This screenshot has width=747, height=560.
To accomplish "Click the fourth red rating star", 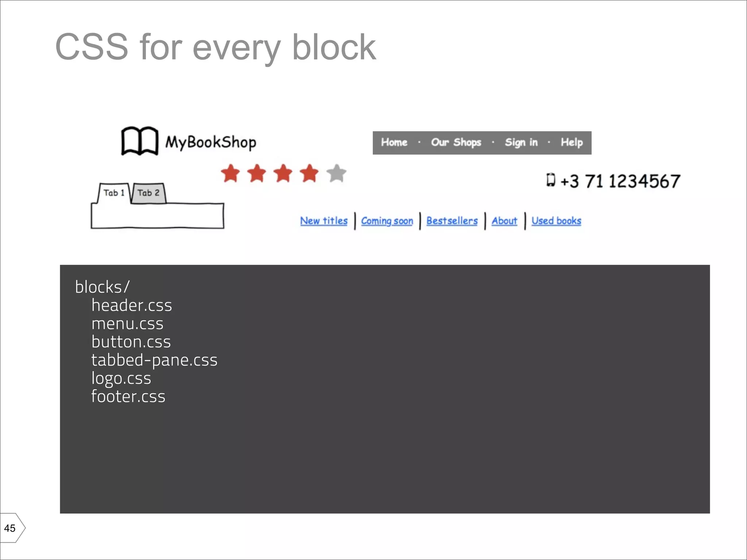I will [310, 173].
